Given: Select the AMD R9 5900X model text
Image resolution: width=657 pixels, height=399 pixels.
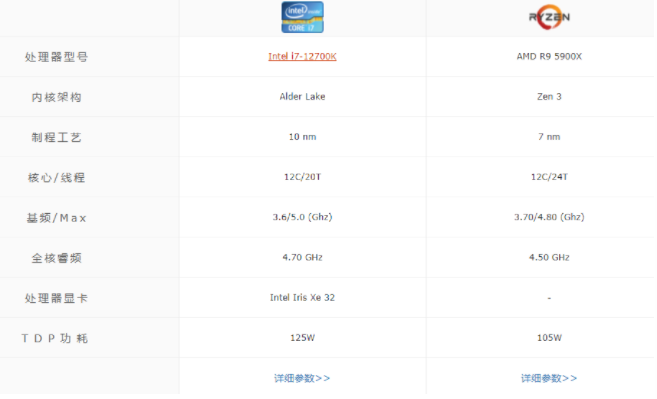Looking at the screenshot, I should (x=549, y=57).
